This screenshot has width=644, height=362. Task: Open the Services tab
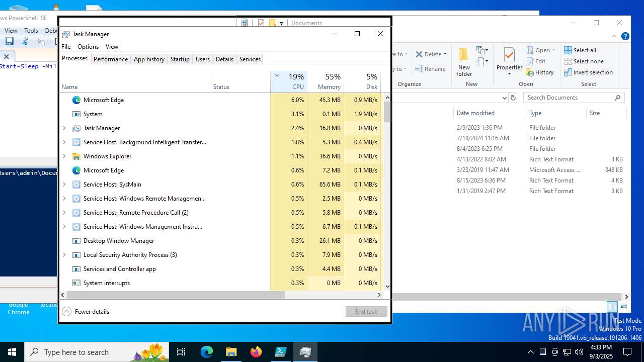pos(250,59)
